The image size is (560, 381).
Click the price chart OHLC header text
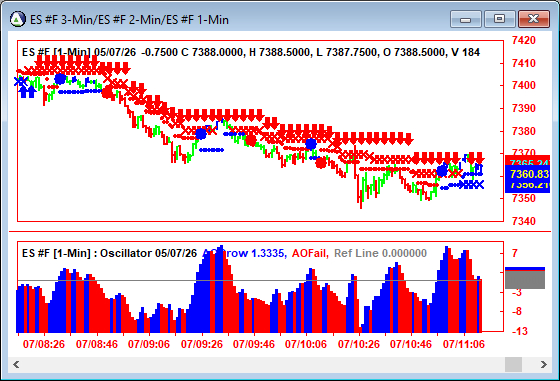tap(251, 52)
